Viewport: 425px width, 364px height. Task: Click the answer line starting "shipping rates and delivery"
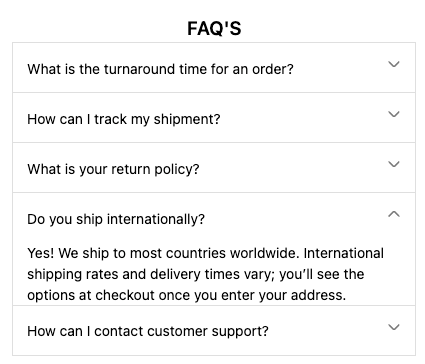pos(196,274)
